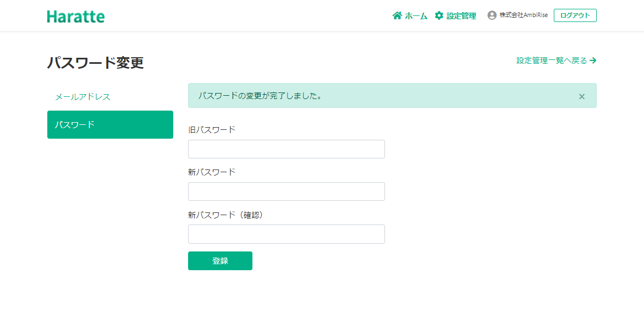
Task: Click the gear icon in header
Action: (439, 15)
